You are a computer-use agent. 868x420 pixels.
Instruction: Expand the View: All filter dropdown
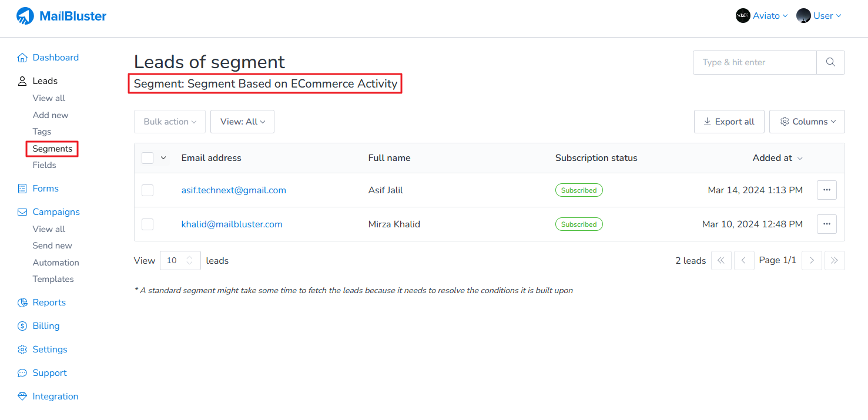[x=242, y=122]
